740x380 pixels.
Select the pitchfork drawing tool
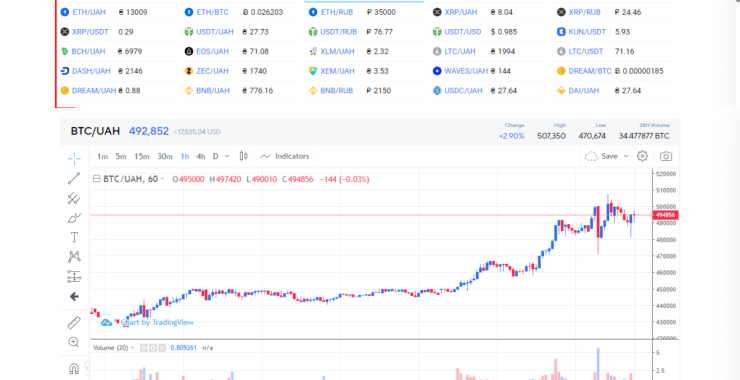point(74,198)
